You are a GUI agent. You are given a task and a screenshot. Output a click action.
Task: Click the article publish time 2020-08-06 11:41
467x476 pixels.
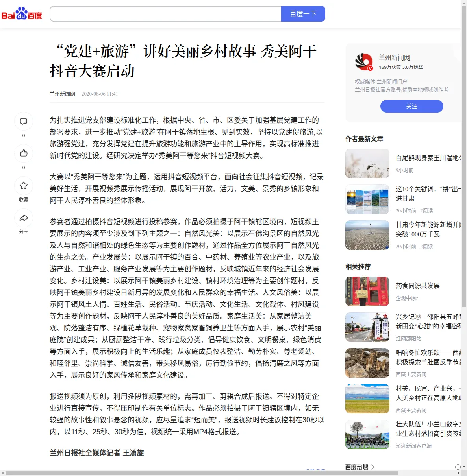click(x=100, y=94)
